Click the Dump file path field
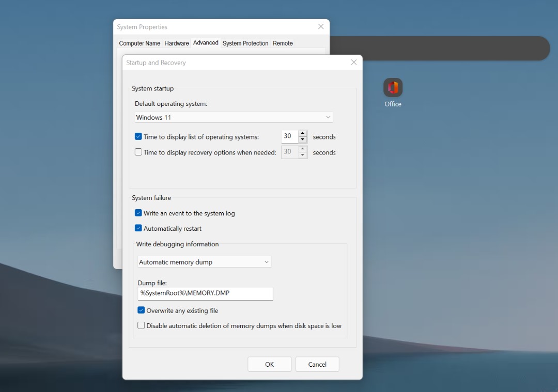The height and width of the screenshot is (392, 558). pyautogui.click(x=205, y=293)
